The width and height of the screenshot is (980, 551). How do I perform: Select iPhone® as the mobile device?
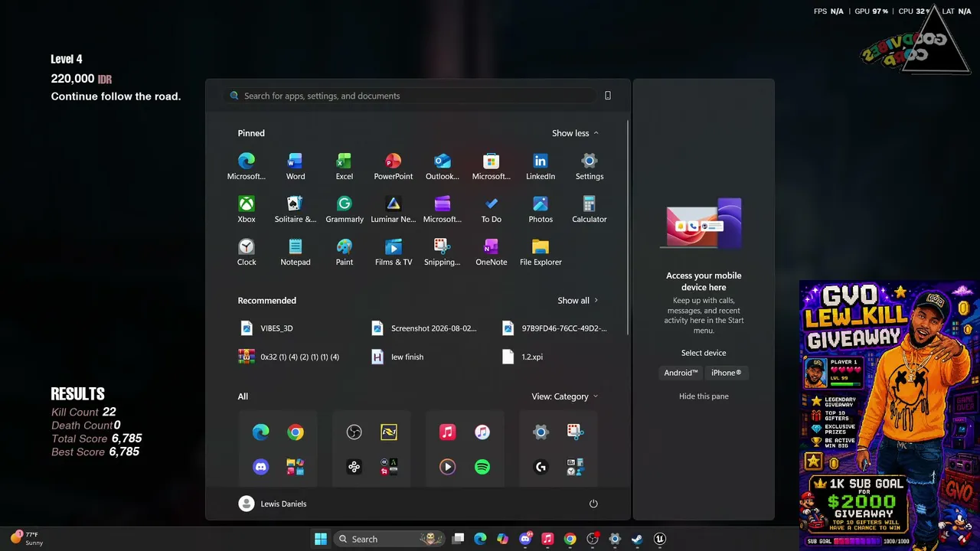[726, 373]
